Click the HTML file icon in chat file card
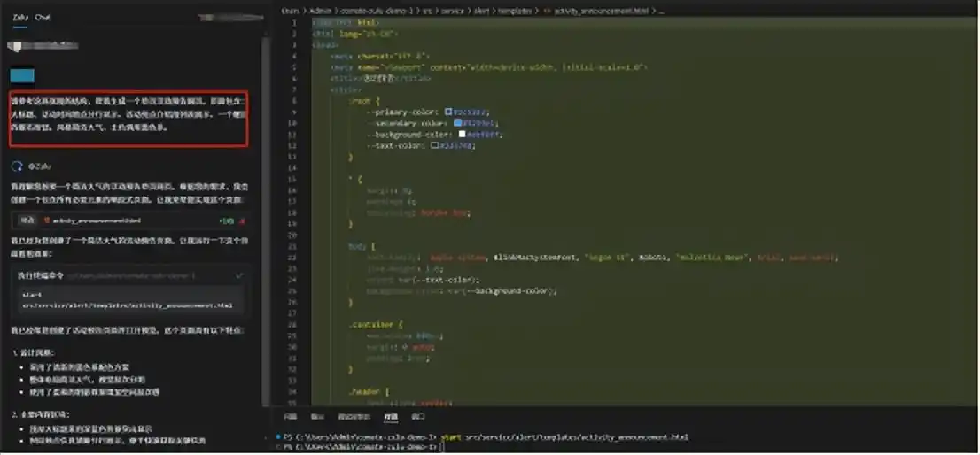The image size is (980, 455). pos(46,220)
